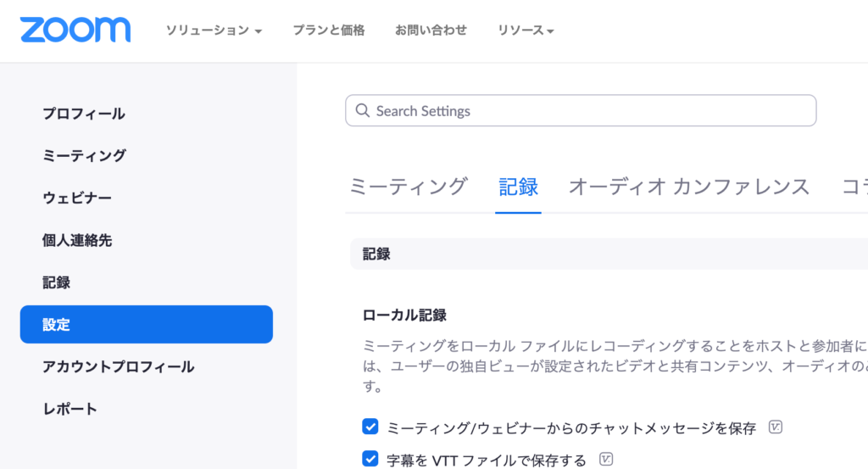The width and height of the screenshot is (868, 469).
Task: Select ウェビナー in the sidebar
Action: [x=77, y=198]
